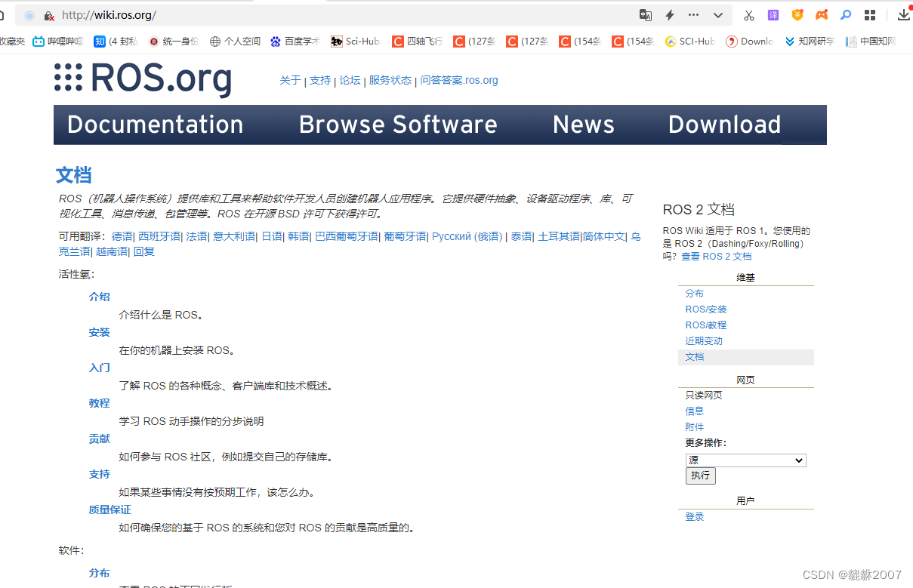Click the Sci-Hub bookmark icon
Screen dimensions: 913x588
coord(337,42)
